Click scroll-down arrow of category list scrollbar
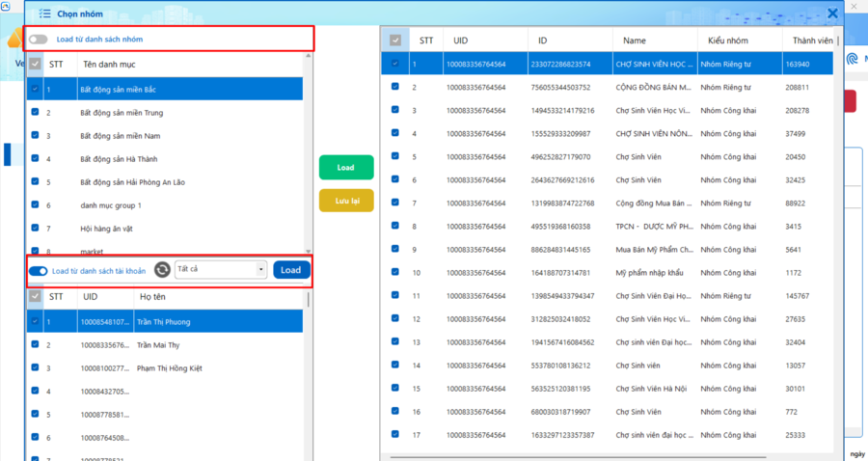 (x=309, y=252)
